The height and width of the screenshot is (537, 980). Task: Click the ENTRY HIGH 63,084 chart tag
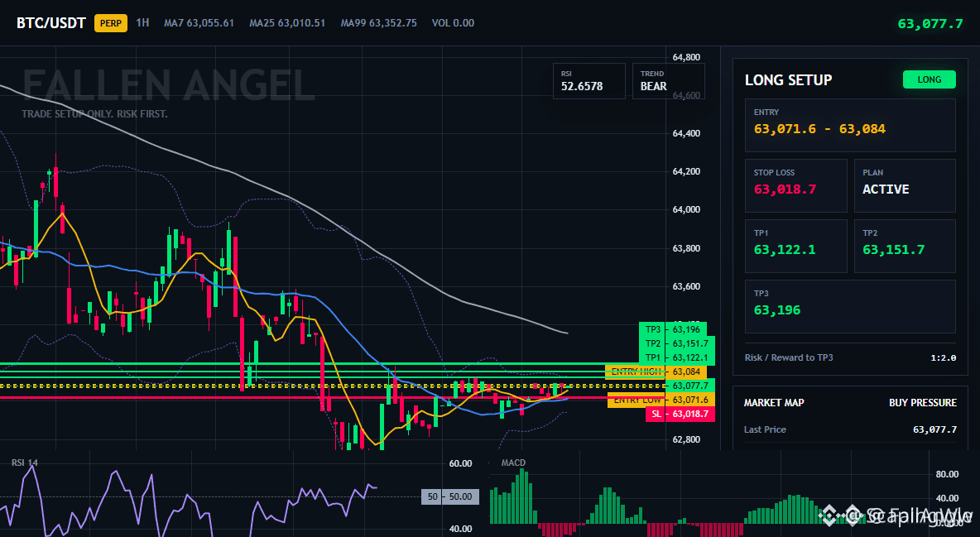pyautogui.click(x=656, y=372)
